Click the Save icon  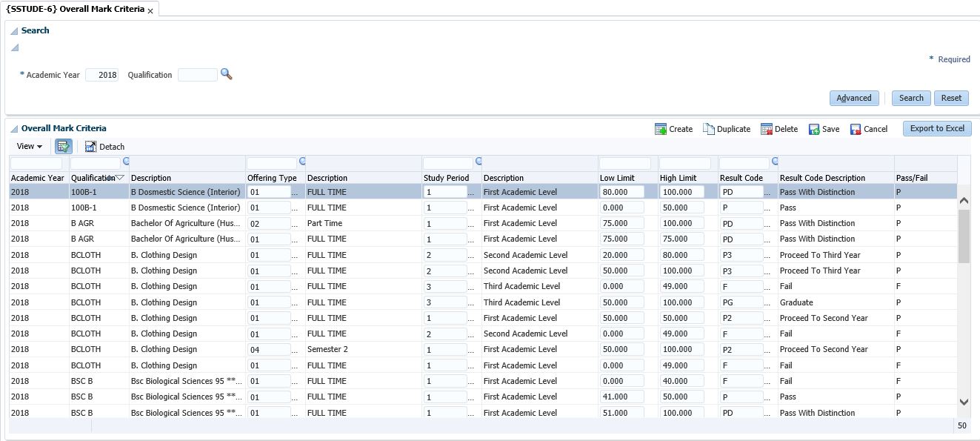[x=814, y=129]
